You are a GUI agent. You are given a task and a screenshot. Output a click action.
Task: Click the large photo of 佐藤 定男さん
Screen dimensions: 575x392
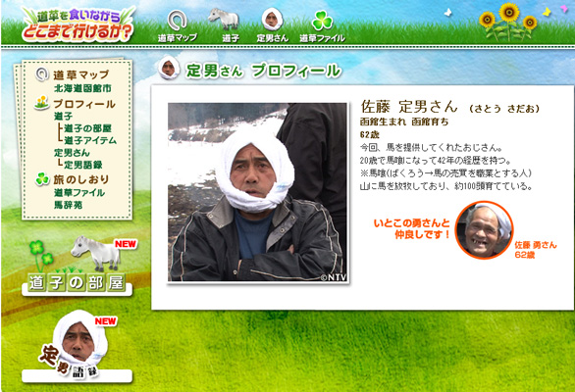coord(257,192)
